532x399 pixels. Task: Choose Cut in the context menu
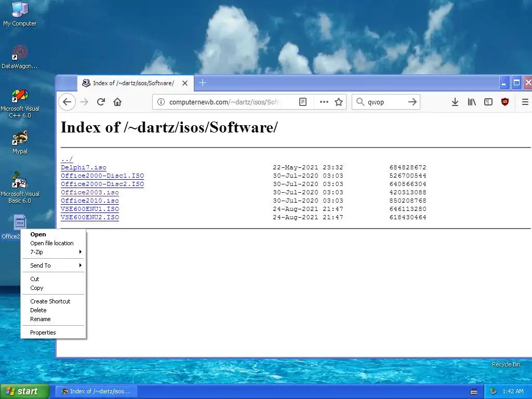click(x=54, y=279)
